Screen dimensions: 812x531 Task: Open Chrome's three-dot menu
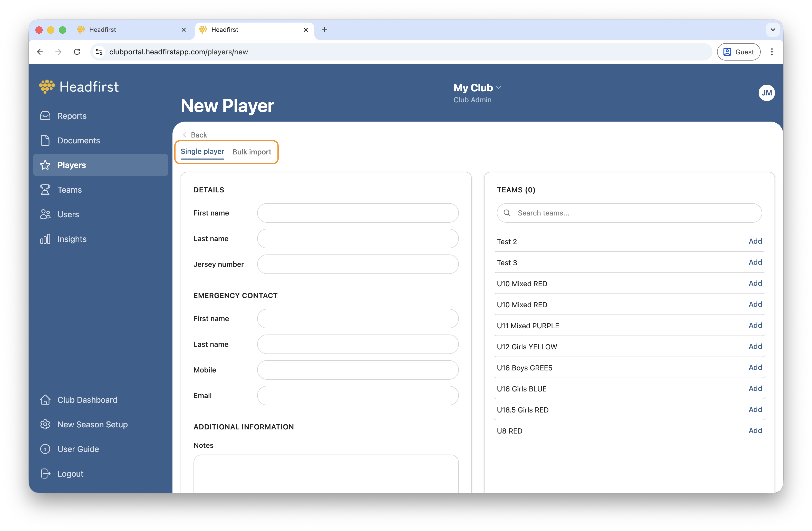pyautogui.click(x=772, y=52)
